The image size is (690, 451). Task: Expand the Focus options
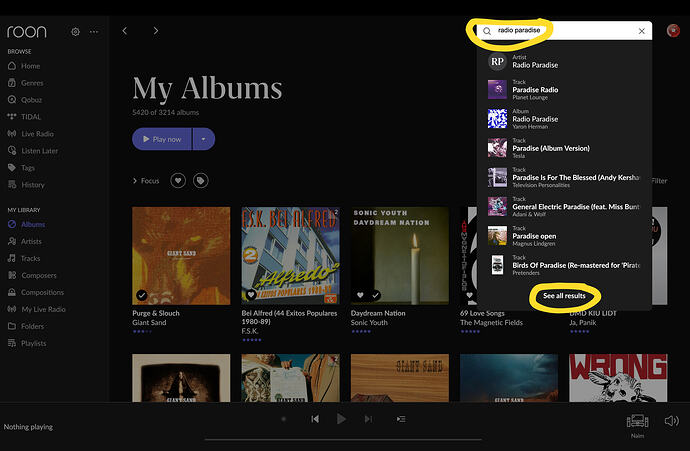(146, 181)
